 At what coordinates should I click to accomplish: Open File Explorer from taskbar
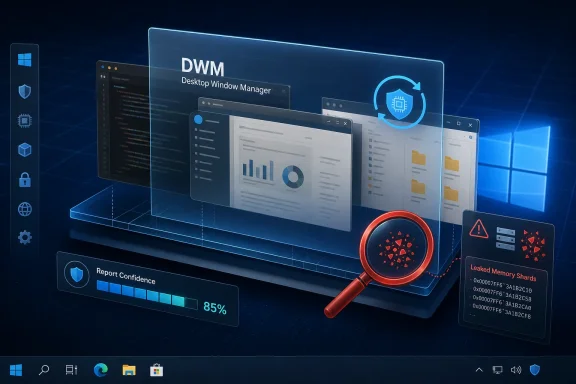pos(129,370)
